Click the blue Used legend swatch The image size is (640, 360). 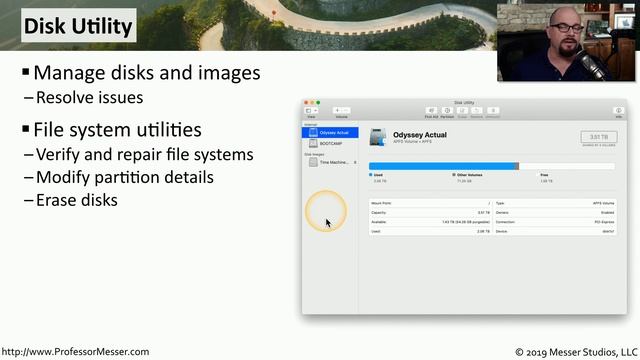coord(371,175)
